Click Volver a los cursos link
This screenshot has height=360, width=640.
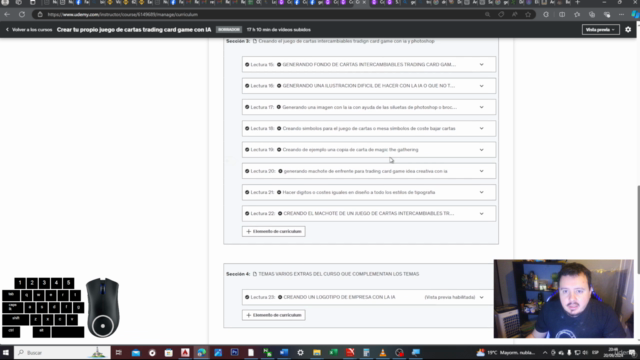coord(29,30)
